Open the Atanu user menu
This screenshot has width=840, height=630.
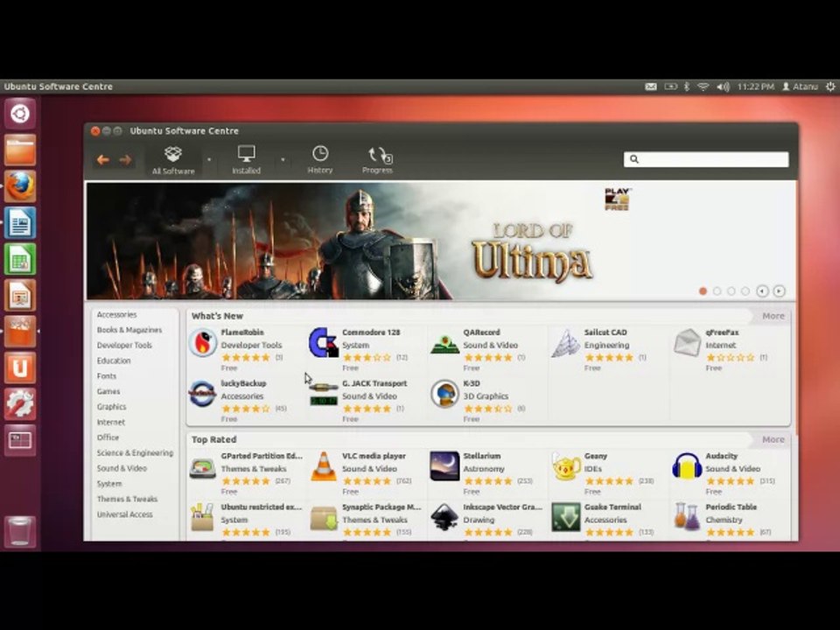[801, 87]
